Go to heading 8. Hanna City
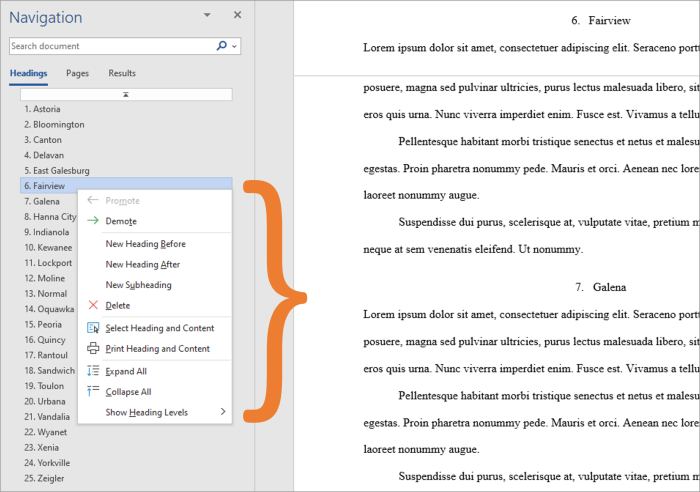The height and width of the screenshot is (492, 700). click(50, 217)
